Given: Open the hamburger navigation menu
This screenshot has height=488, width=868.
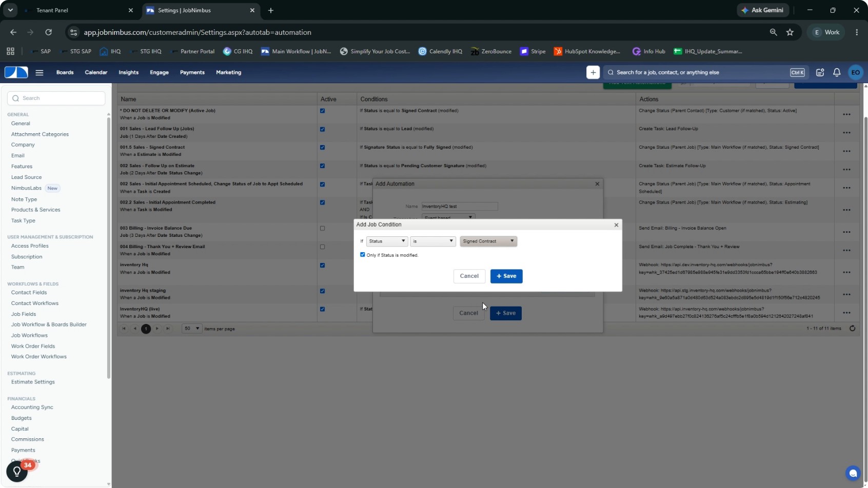Looking at the screenshot, I should [x=40, y=72].
